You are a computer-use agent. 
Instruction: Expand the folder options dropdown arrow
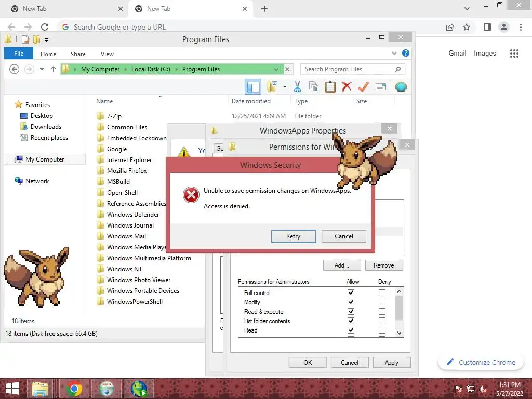click(285, 87)
